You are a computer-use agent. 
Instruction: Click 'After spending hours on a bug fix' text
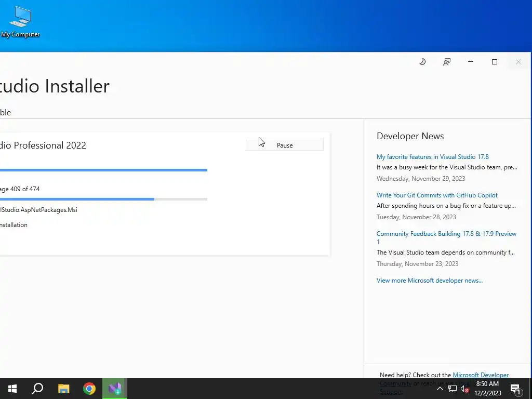click(x=446, y=206)
